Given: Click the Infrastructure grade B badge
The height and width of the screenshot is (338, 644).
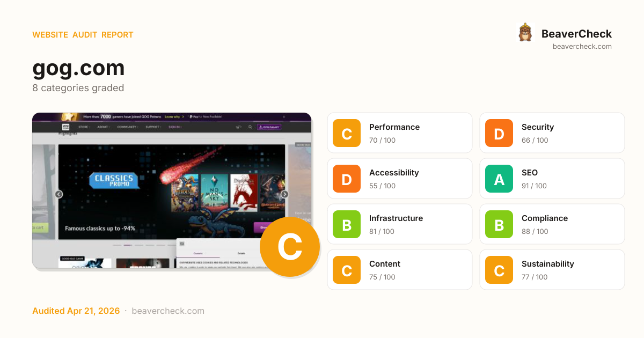Looking at the screenshot, I should pos(347,224).
